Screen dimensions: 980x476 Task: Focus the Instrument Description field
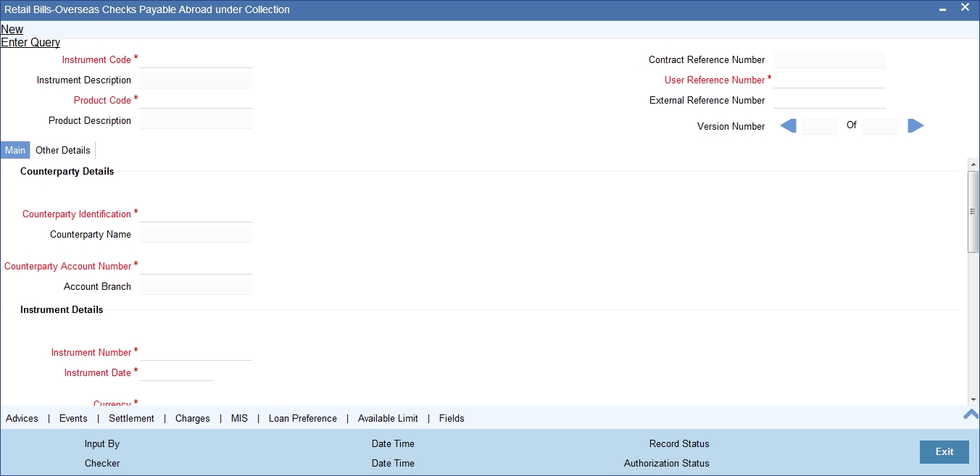(196, 80)
